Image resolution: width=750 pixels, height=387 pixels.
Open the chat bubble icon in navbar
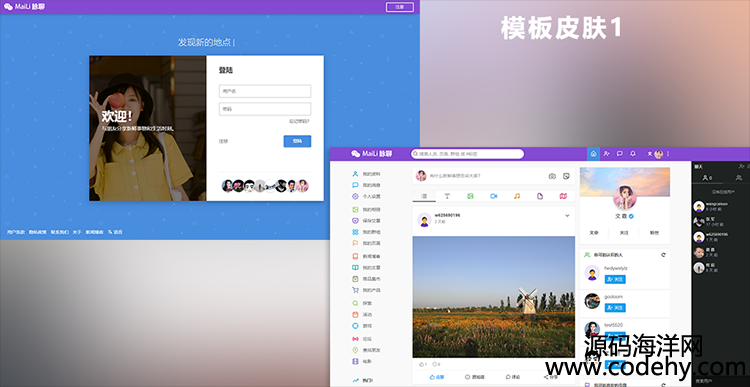pos(619,154)
